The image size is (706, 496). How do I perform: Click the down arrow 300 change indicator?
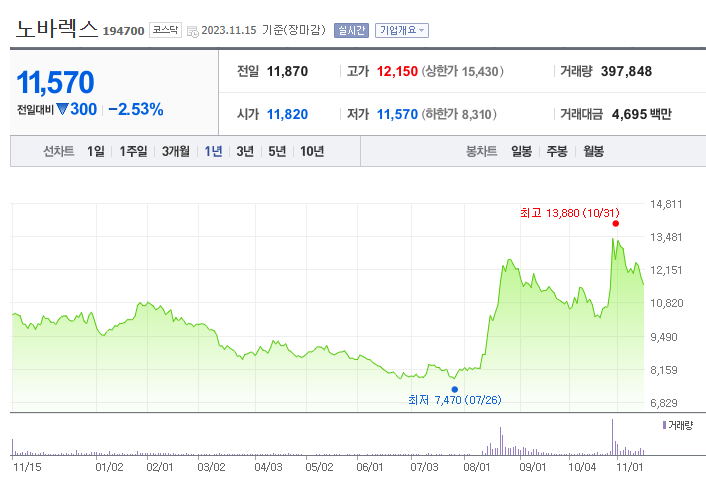tap(77, 109)
